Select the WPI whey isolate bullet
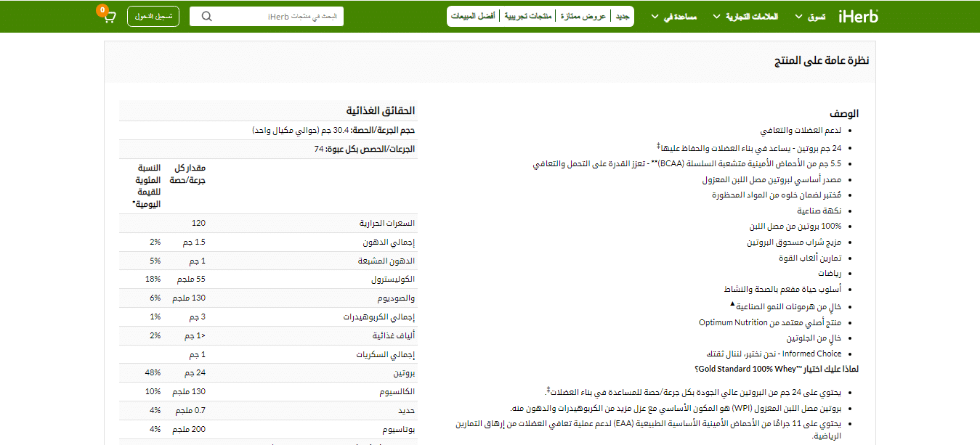Viewport: 980px width, 445px height. point(676,408)
